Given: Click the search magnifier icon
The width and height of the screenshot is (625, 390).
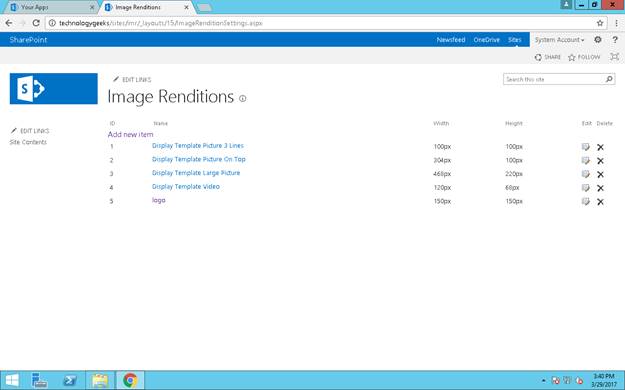Looking at the screenshot, I should pos(609,79).
